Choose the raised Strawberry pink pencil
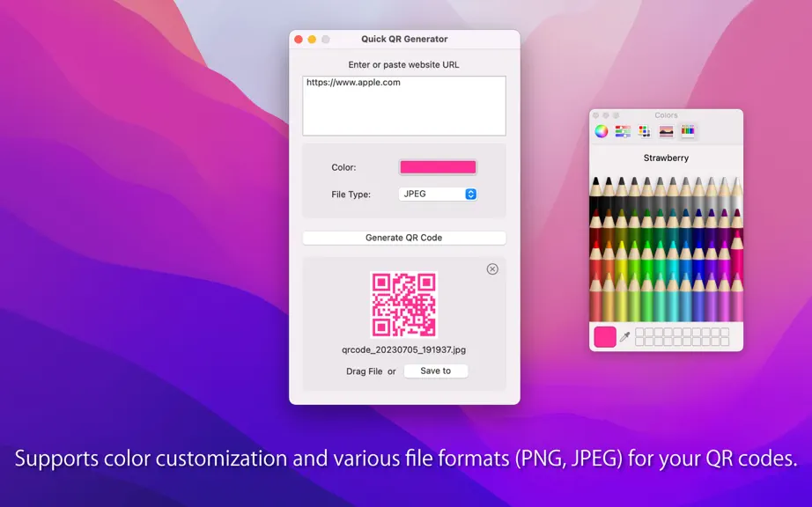The height and width of the screenshot is (507, 812). point(736,253)
